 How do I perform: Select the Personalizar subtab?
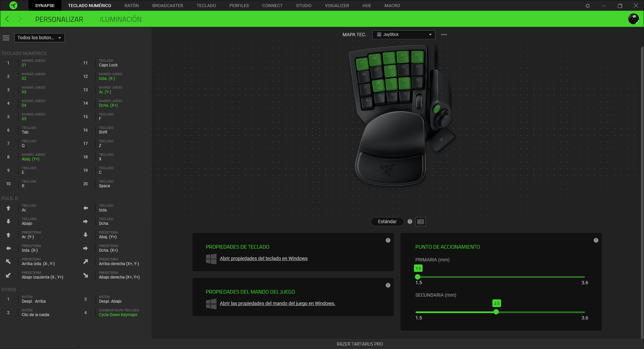(x=59, y=19)
